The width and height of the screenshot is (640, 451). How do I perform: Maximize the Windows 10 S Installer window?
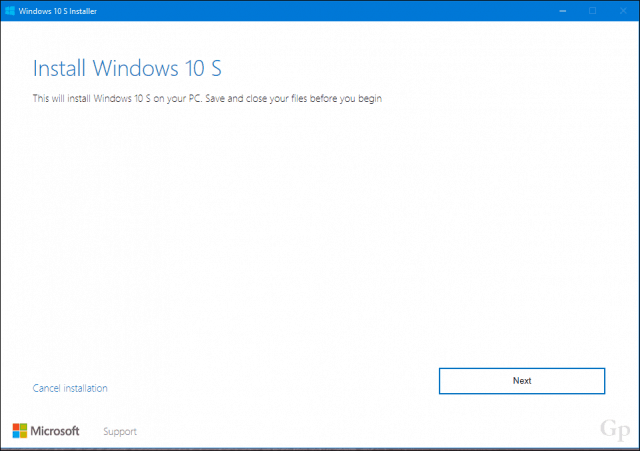(x=593, y=11)
